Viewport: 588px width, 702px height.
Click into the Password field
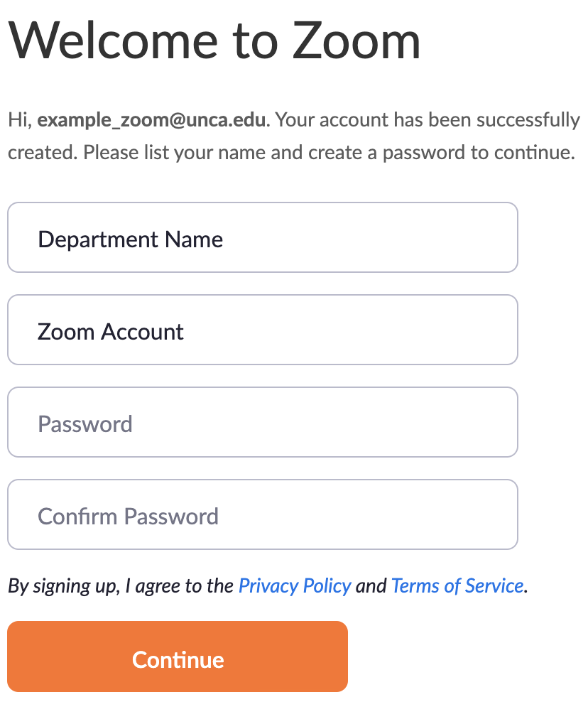[x=263, y=423]
